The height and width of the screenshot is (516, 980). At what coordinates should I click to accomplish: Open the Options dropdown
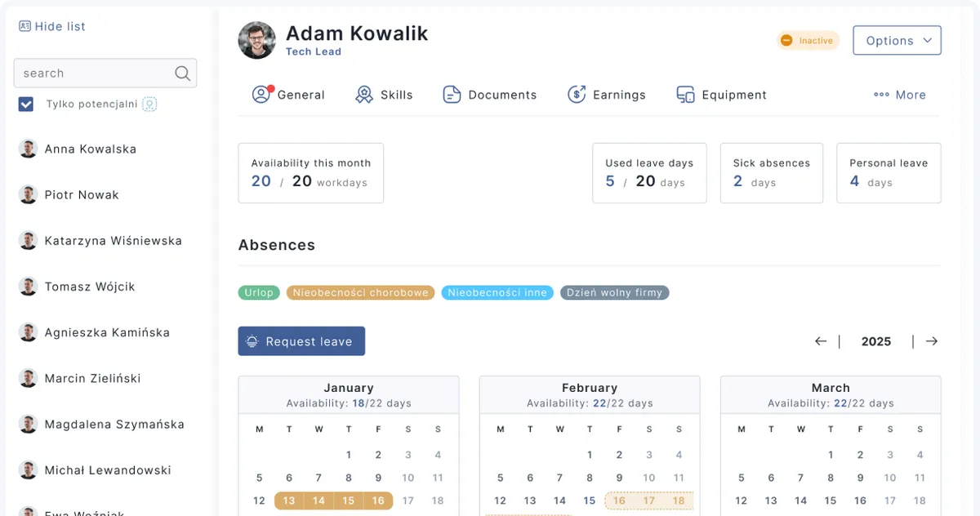click(897, 41)
